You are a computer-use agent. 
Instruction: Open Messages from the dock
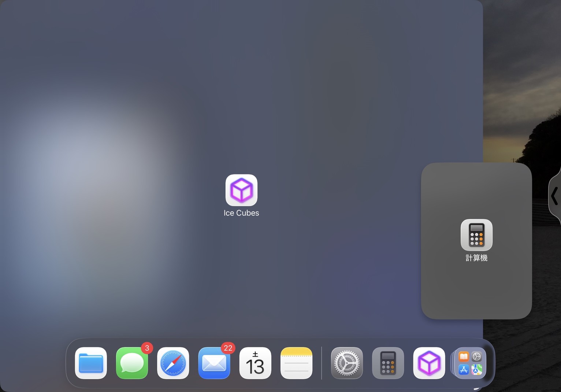[132, 363]
